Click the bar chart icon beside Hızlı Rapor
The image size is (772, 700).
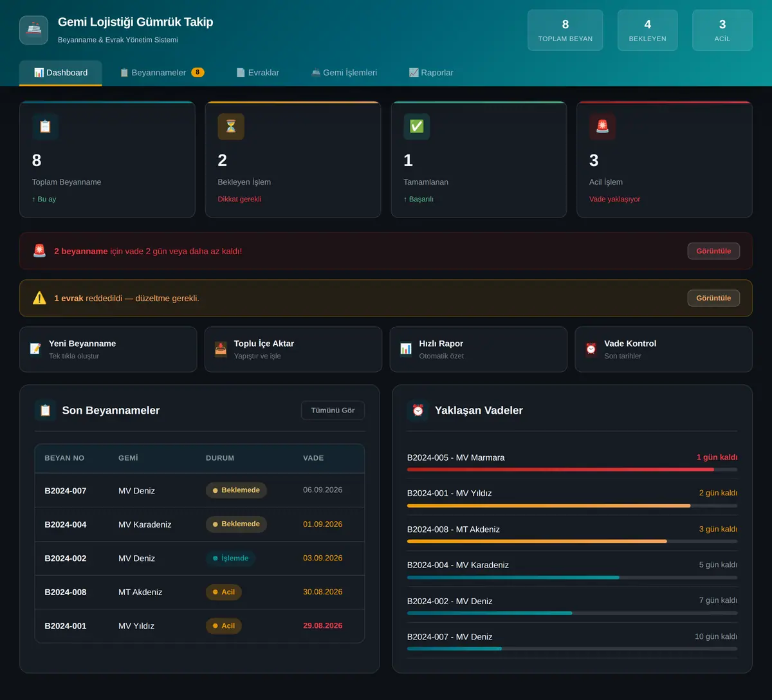point(406,349)
